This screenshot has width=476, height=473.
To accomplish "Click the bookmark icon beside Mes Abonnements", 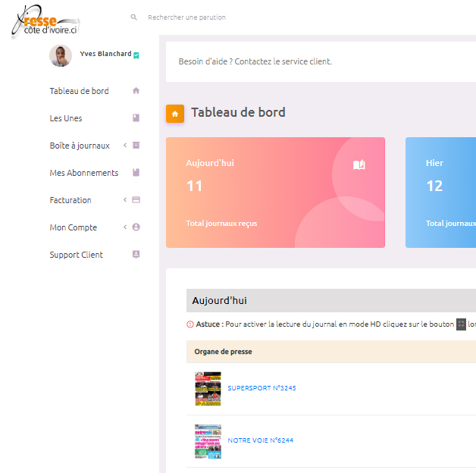I will [136, 173].
